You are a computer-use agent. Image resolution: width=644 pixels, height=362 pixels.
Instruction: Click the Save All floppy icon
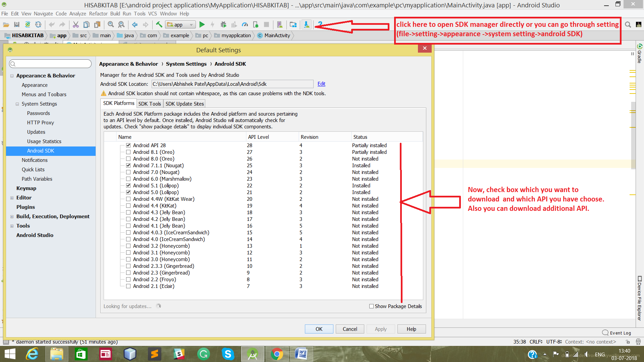point(17,24)
